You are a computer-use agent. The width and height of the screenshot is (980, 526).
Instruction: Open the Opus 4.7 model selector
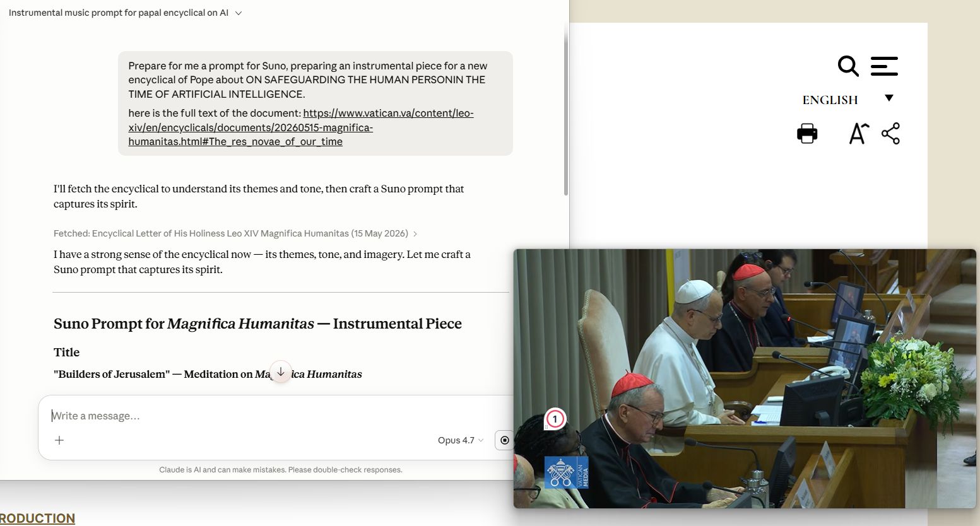coord(461,440)
